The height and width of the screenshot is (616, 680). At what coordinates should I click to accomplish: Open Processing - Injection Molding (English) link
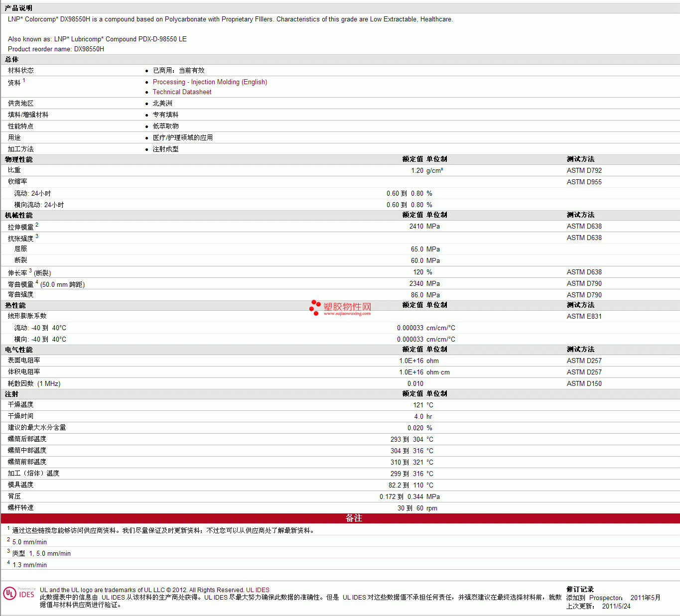(210, 82)
